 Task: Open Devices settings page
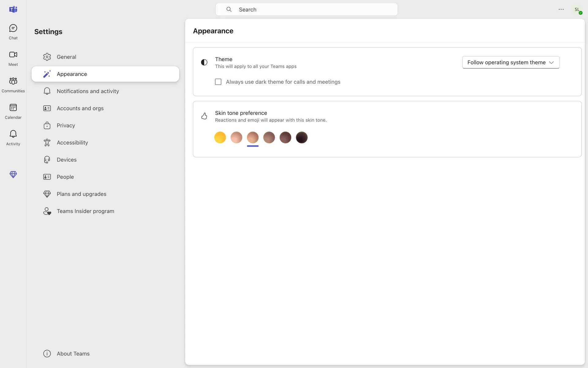point(66,160)
